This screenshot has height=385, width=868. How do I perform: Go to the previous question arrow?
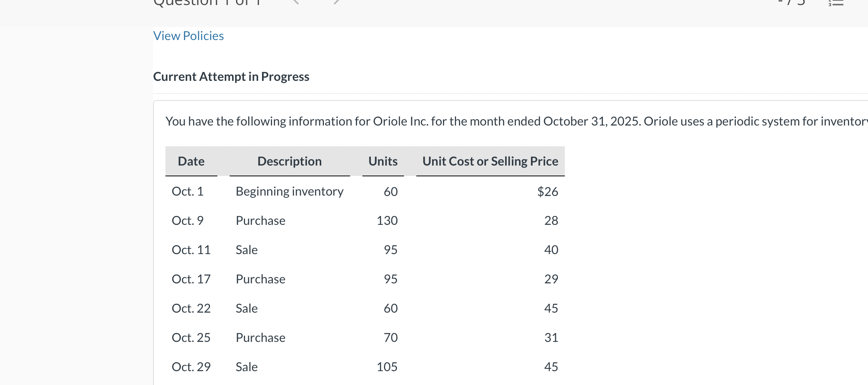tap(296, 2)
